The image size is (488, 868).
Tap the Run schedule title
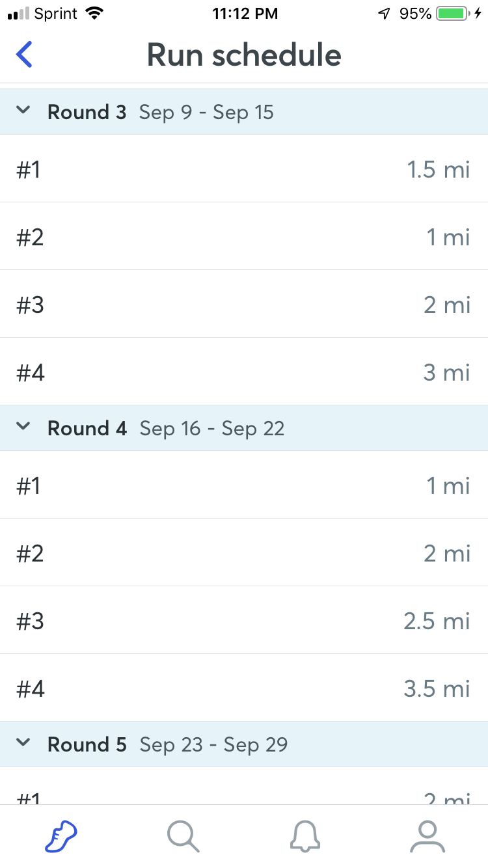click(x=244, y=55)
